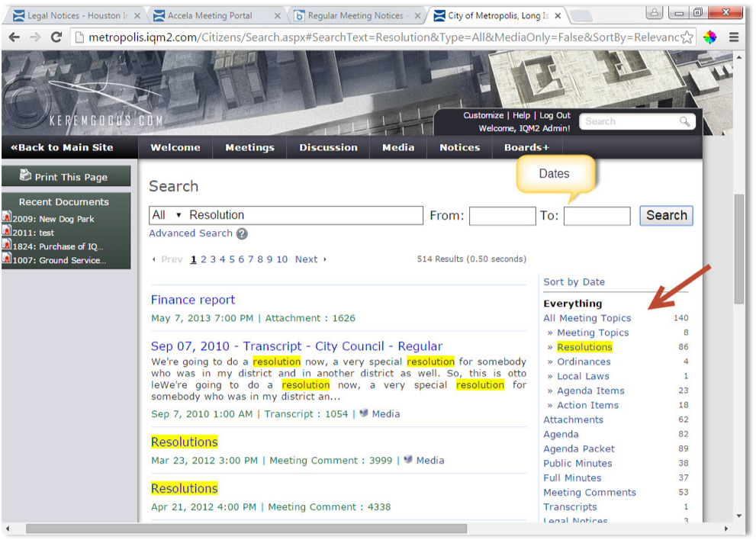756x540 pixels.
Task: Open the Advanced Search link
Action: (x=191, y=233)
